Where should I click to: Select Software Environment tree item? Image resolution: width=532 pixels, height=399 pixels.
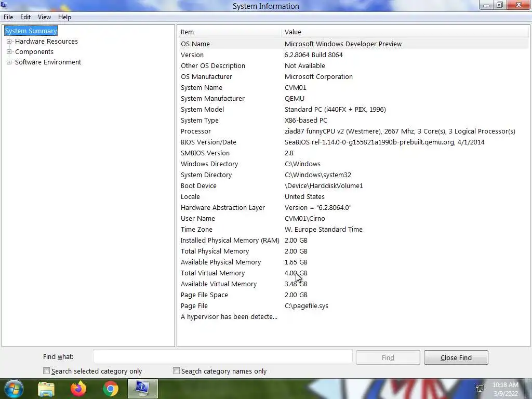point(48,62)
